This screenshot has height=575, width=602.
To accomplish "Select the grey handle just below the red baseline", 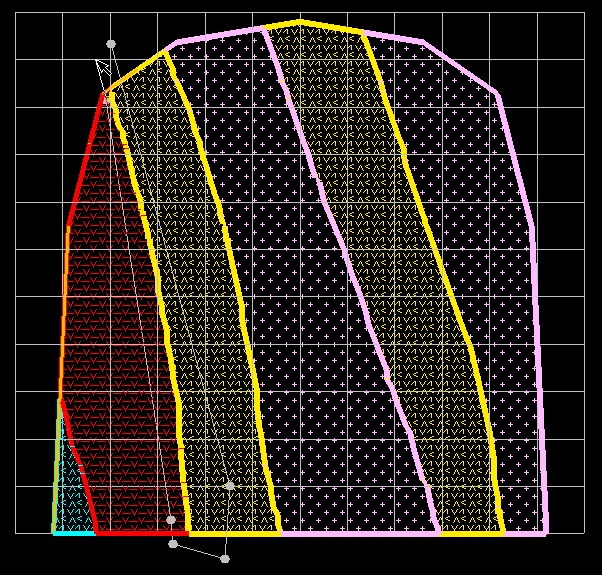I will (x=173, y=544).
